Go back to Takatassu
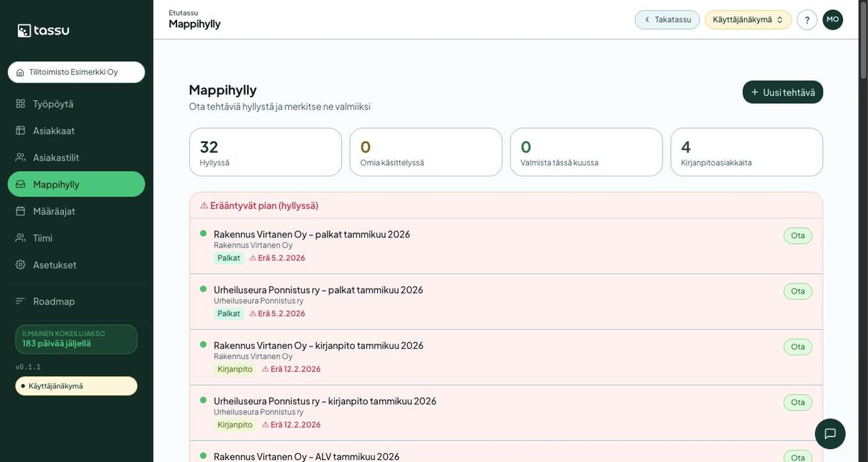Image resolution: width=868 pixels, height=462 pixels. (667, 20)
